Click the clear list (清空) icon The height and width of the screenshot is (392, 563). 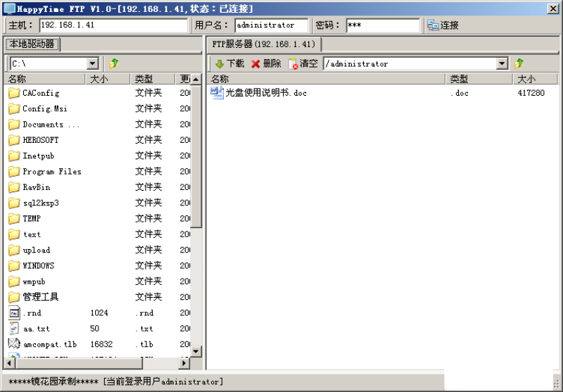293,63
